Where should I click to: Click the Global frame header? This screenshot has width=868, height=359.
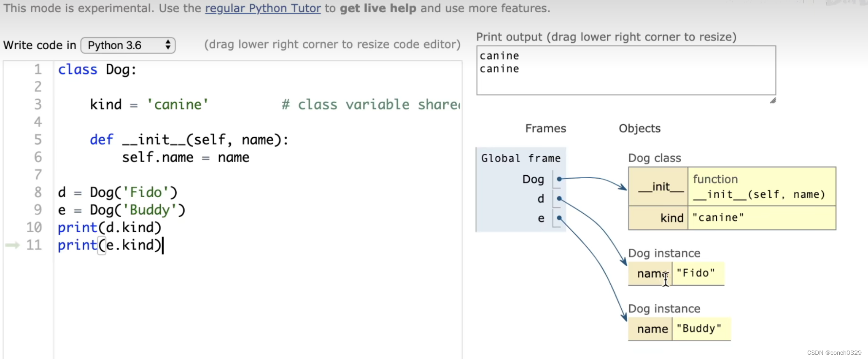coord(520,158)
